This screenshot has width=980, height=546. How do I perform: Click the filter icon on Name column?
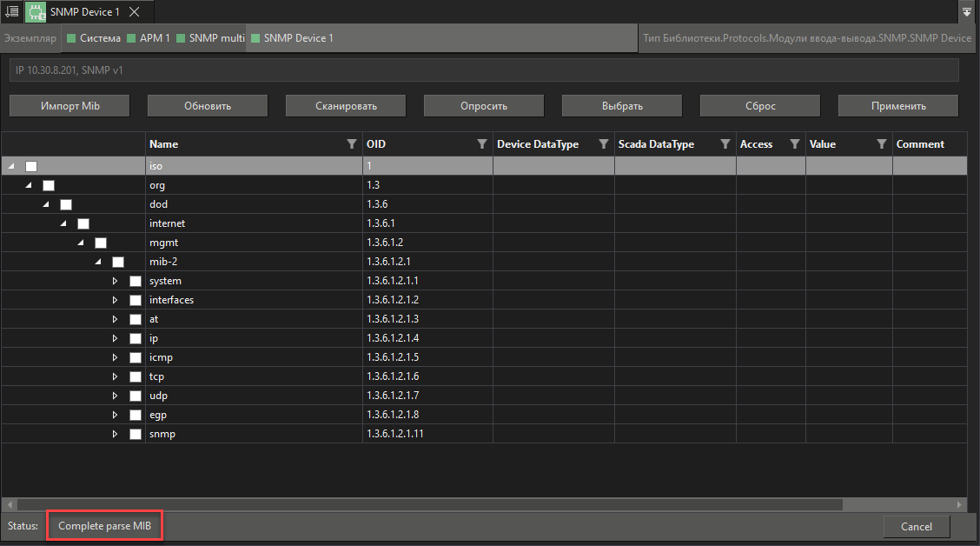(x=351, y=143)
